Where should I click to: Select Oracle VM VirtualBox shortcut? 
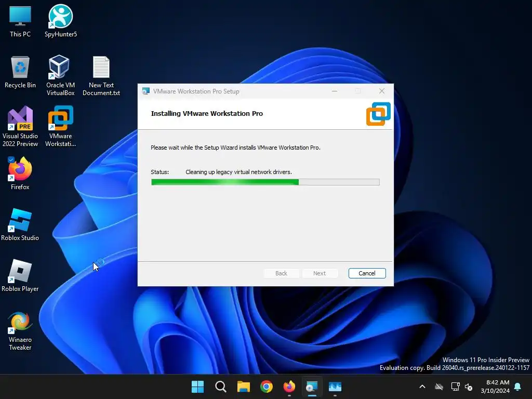60,75
